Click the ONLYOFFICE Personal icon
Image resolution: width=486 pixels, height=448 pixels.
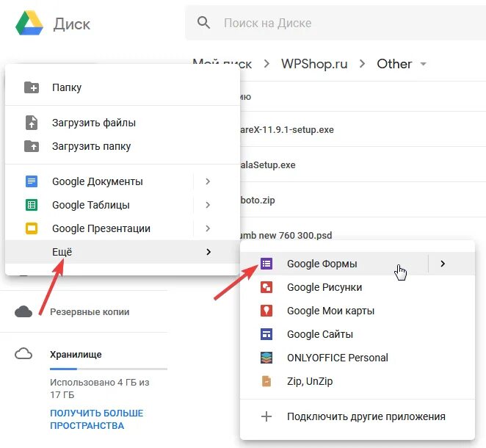click(x=266, y=358)
